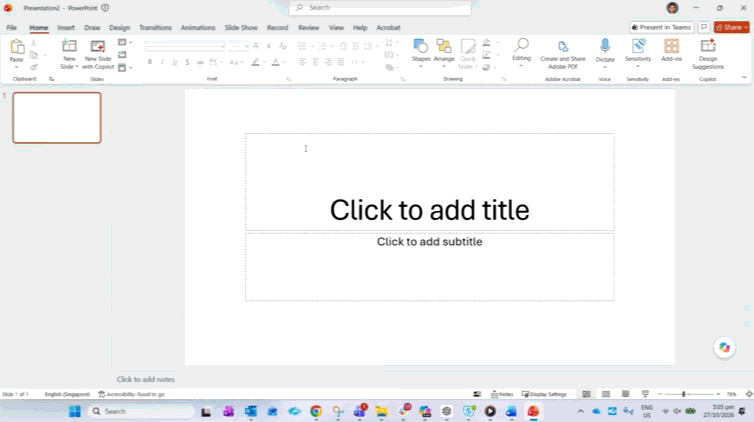Viewport: 754px width, 422px height.
Task: Create a New Slide with Copilot
Action: pyautogui.click(x=98, y=54)
